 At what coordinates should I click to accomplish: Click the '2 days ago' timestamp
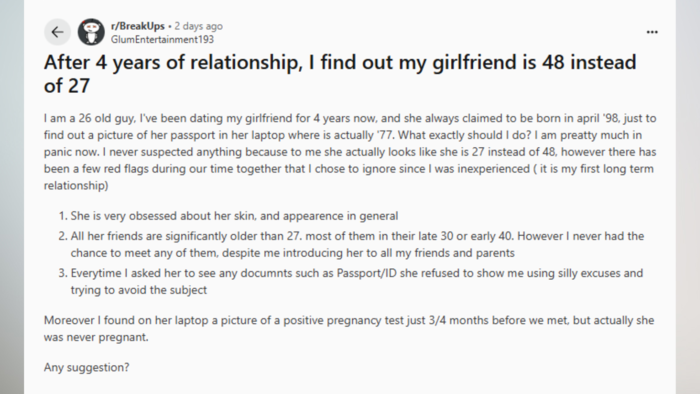point(198,26)
